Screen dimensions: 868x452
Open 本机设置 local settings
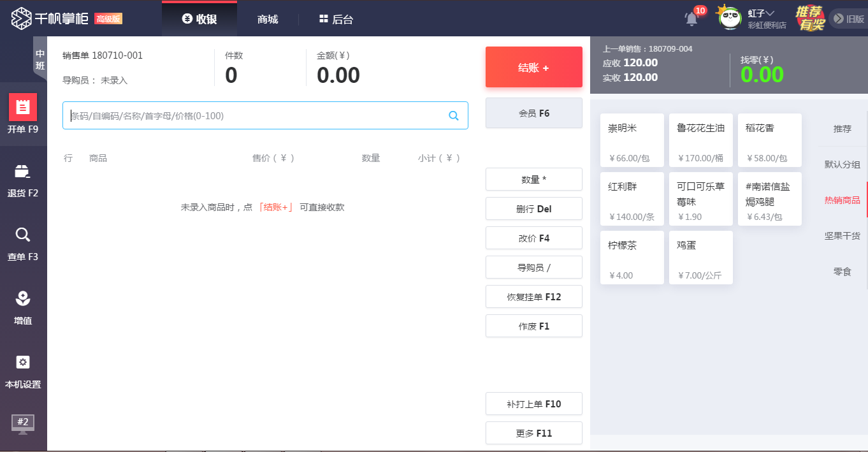23,372
